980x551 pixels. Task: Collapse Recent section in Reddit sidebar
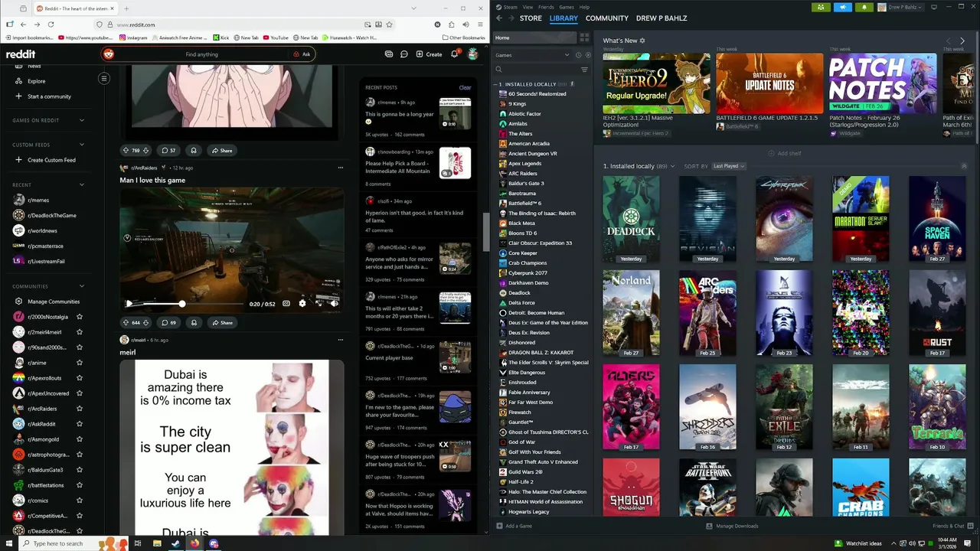pyautogui.click(x=82, y=184)
